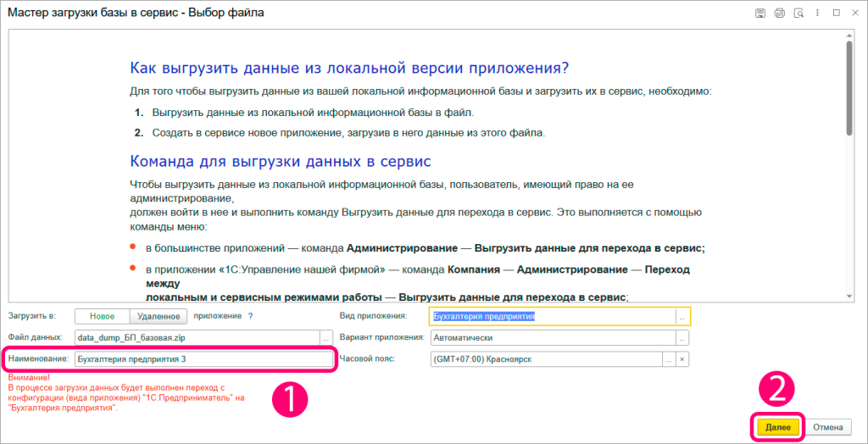Switch to the 'Удаленное' application toggle
Image resolution: width=868 pixels, height=444 pixels.
tap(157, 316)
